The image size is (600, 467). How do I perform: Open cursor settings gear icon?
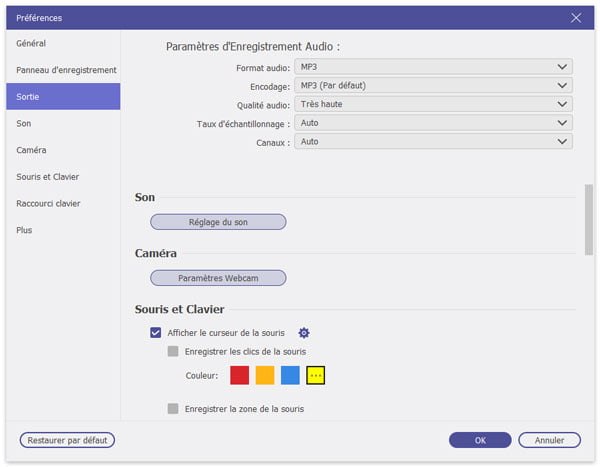304,333
